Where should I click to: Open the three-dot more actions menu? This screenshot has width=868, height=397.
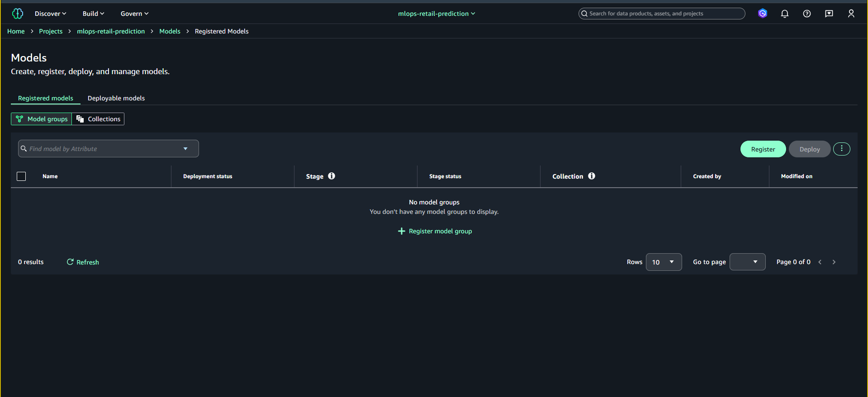(x=841, y=149)
